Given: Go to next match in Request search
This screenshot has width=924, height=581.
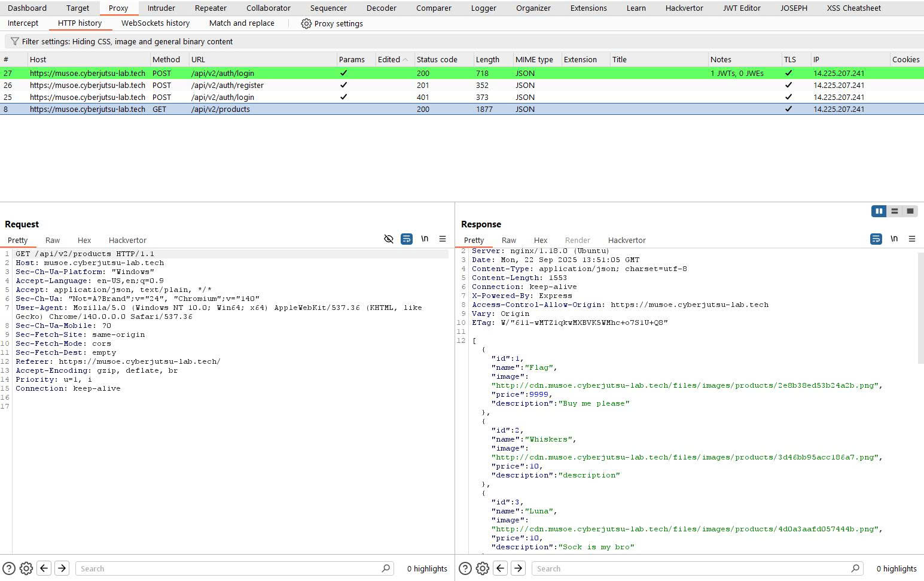Looking at the screenshot, I should coord(62,568).
